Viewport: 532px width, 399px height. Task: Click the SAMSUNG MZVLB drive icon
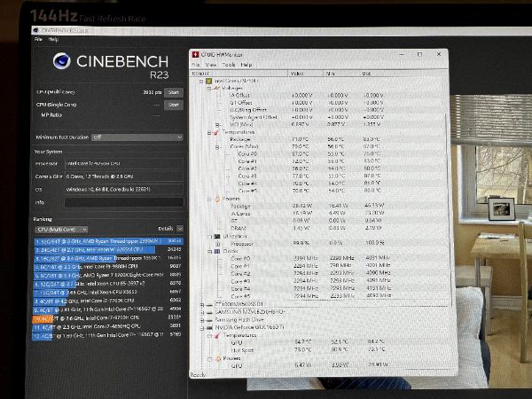pos(209,312)
